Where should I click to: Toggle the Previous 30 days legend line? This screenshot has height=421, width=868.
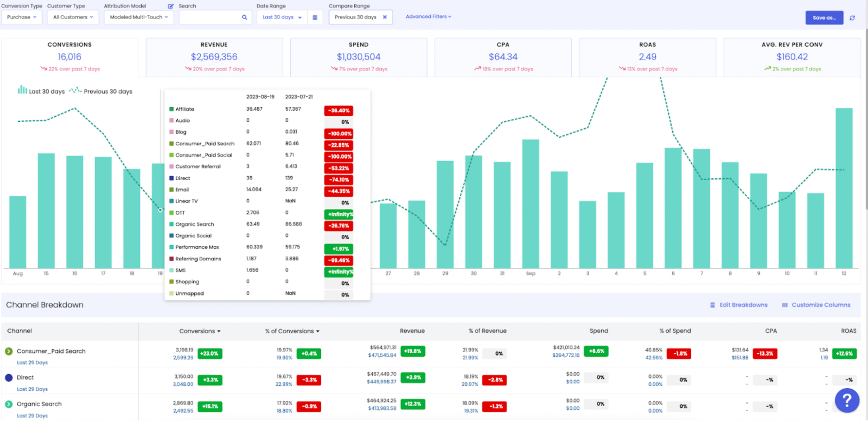[101, 91]
